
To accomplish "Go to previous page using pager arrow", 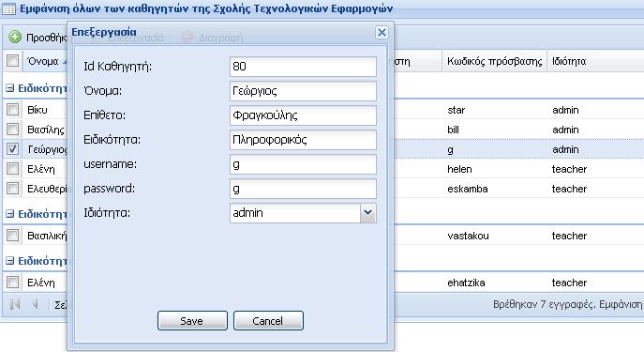I will coord(35,304).
